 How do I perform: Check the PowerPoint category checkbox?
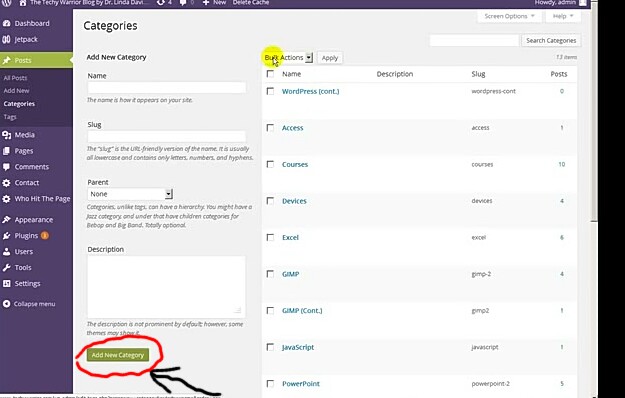click(x=270, y=384)
